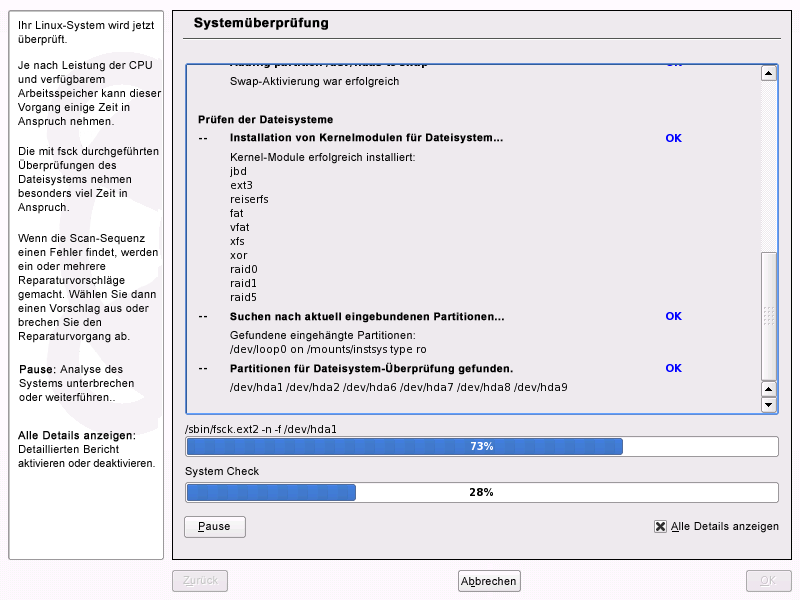The image size is (800, 600).
Task: Click the up arrow at top of log scrollbar
Action: click(x=768, y=73)
